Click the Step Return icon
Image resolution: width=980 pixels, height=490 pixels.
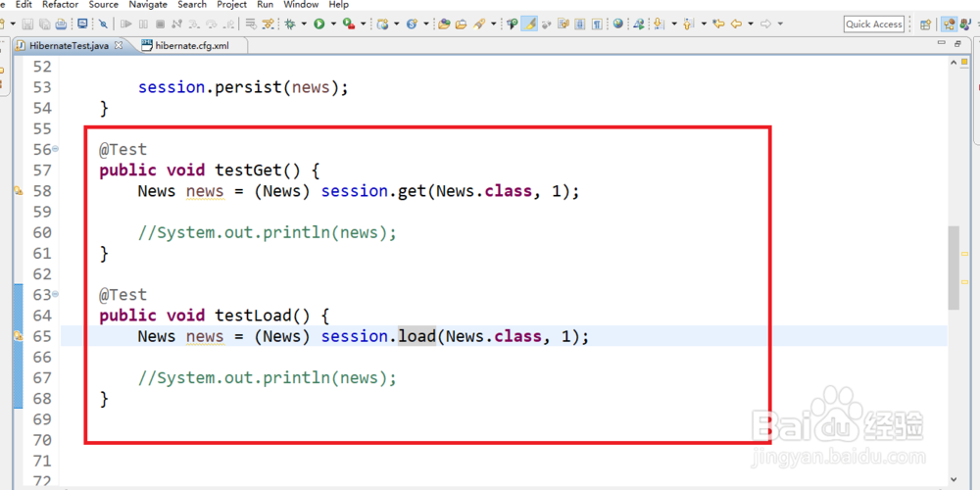click(228, 24)
